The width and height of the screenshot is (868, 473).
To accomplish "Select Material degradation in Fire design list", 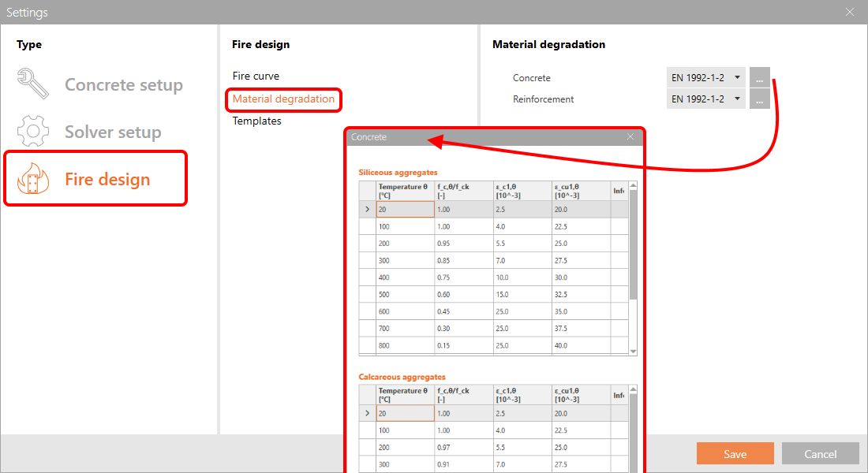I will [x=283, y=99].
